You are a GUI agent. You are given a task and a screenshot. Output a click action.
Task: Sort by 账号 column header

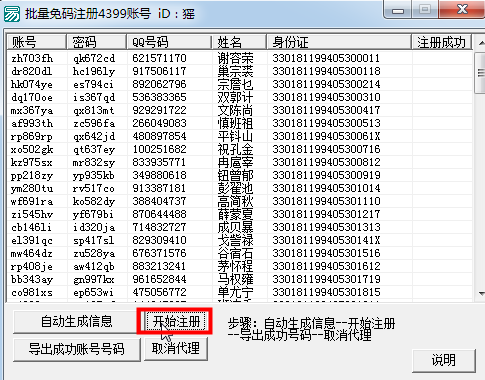click(36, 42)
